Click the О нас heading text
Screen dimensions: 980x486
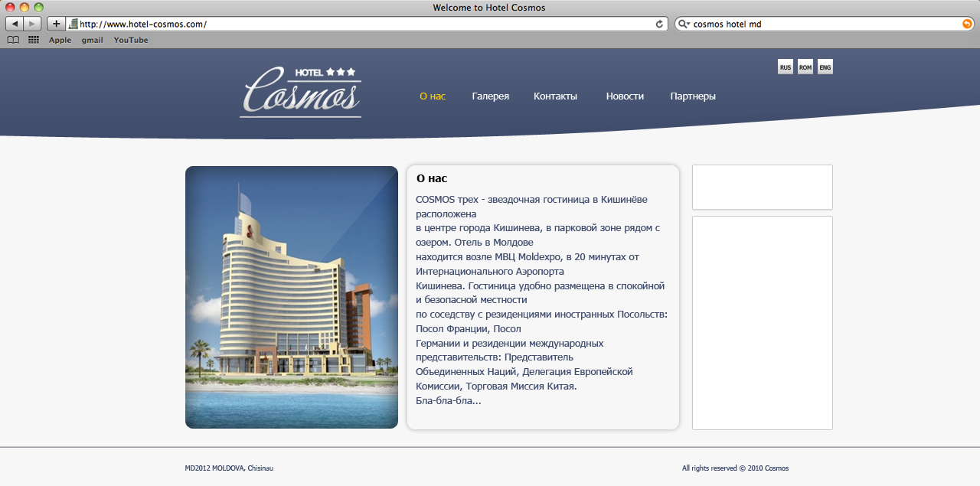point(432,178)
